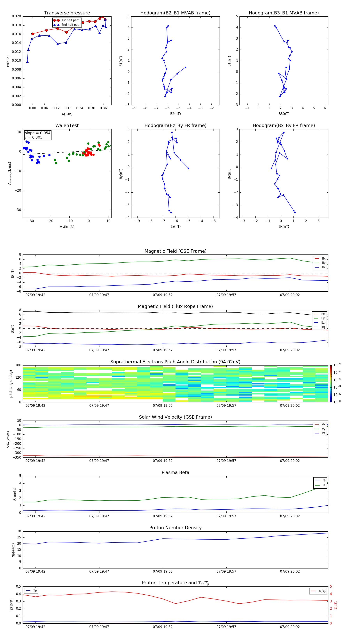This screenshot has height=644, width=351.
Task: Select the β legend entry below βp
Action: 320,486
